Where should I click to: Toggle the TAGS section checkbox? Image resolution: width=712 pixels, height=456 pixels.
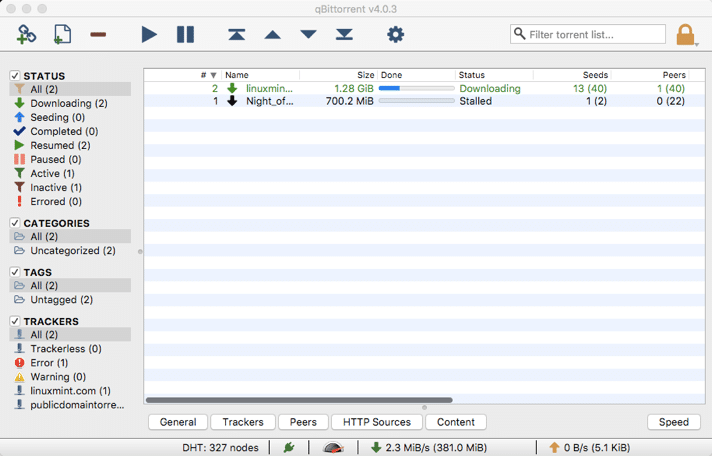[15, 272]
